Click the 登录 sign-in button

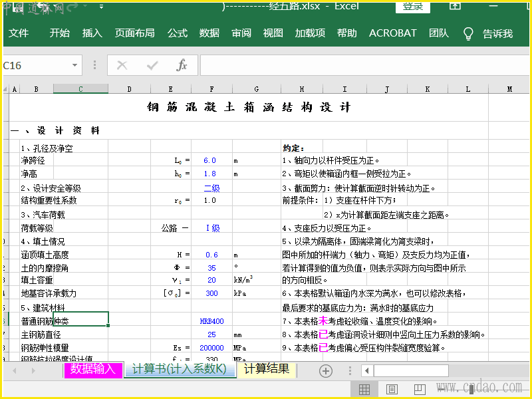click(413, 7)
